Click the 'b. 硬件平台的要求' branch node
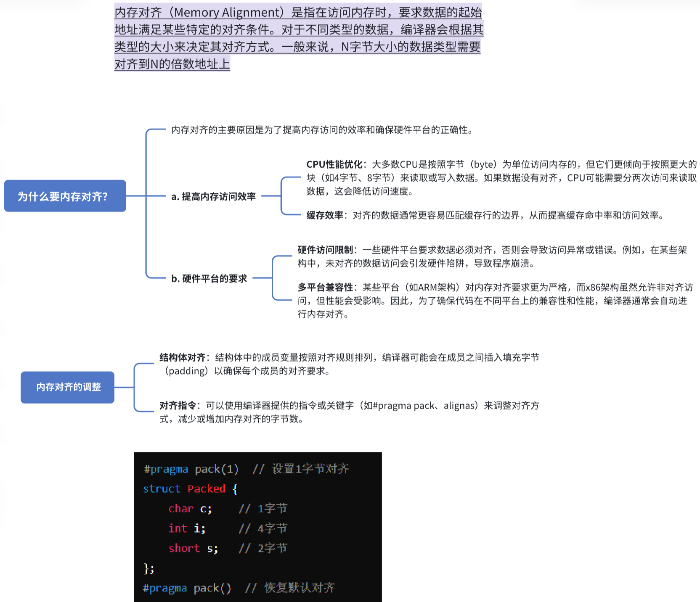700x602 pixels. pos(209,278)
